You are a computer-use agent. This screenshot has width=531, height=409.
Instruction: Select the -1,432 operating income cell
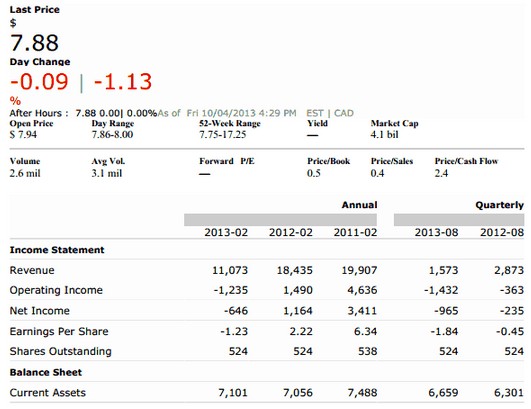click(x=441, y=290)
